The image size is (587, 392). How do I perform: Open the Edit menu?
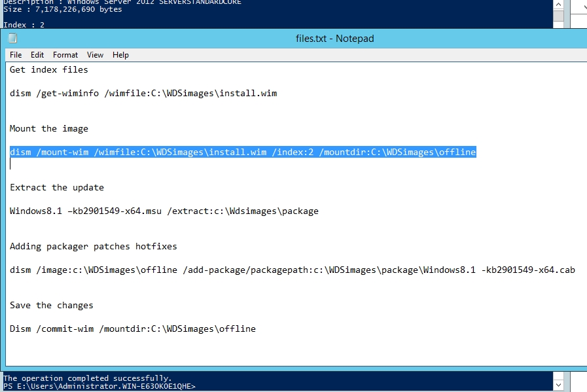tap(37, 55)
